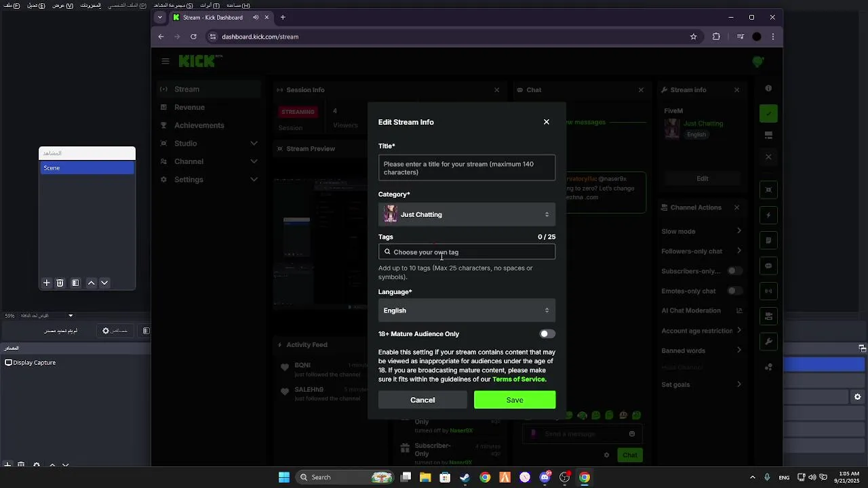Open browser extensions puzzle icon
The height and width of the screenshot is (488, 868).
(x=716, y=37)
